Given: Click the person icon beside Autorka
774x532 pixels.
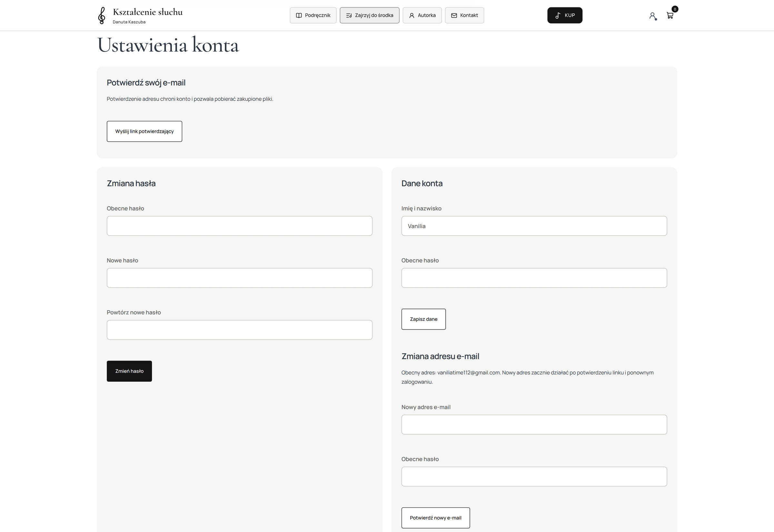Looking at the screenshot, I should click(x=412, y=15).
